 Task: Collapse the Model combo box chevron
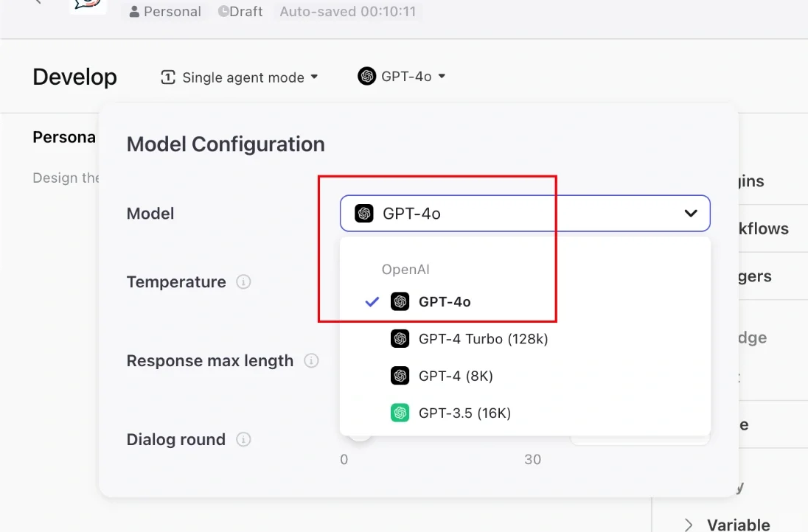pos(691,213)
